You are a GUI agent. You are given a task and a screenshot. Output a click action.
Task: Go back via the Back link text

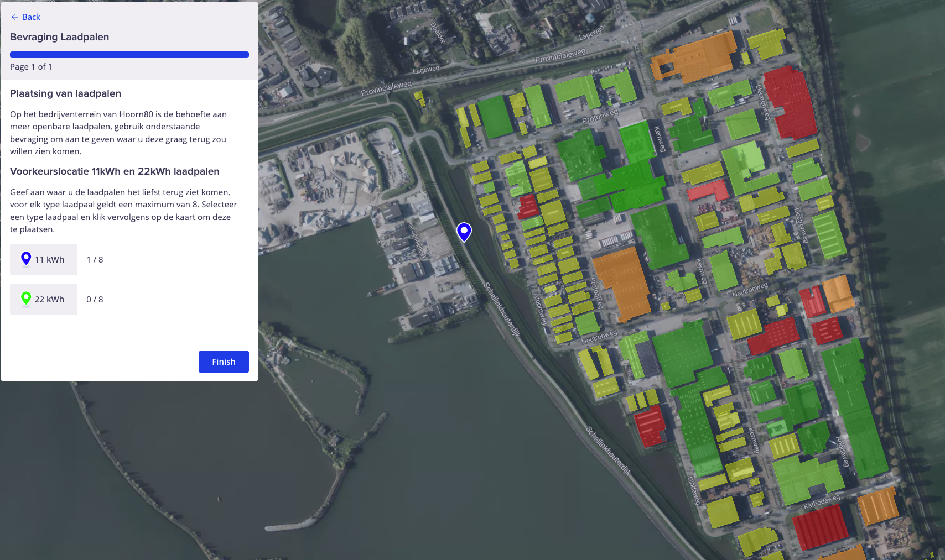[31, 17]
